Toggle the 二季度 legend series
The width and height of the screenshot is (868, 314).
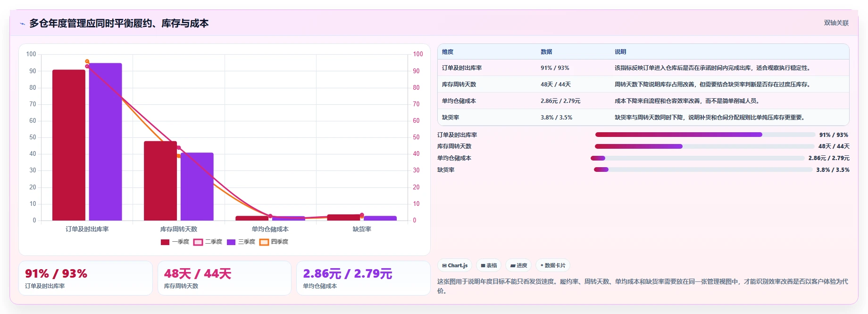tap(208, 242)
